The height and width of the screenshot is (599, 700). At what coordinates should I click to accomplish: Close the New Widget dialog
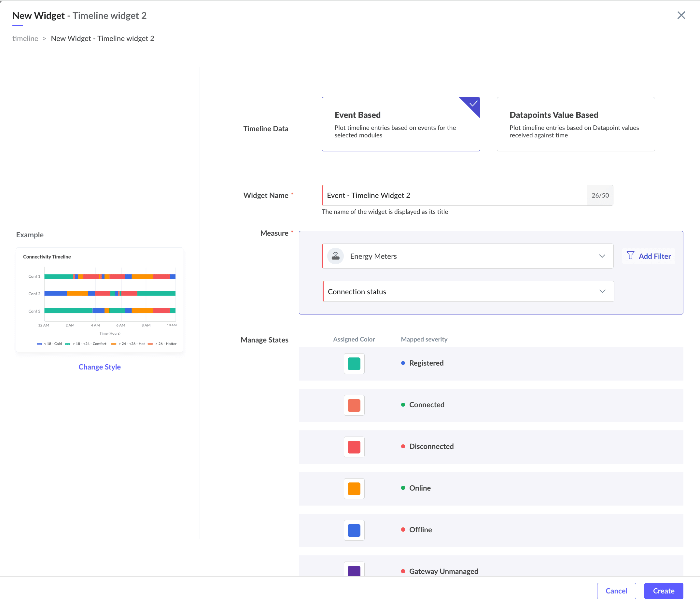pos(681,15)
